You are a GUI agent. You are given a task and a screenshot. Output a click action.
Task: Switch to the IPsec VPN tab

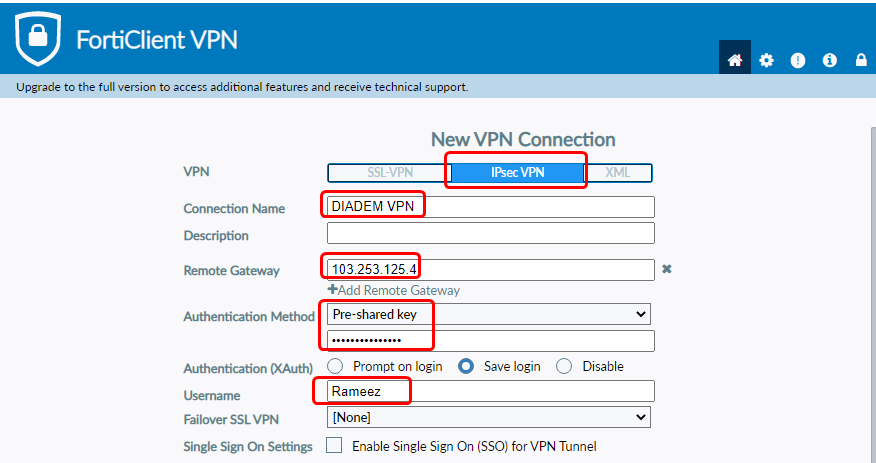point(517,173)
